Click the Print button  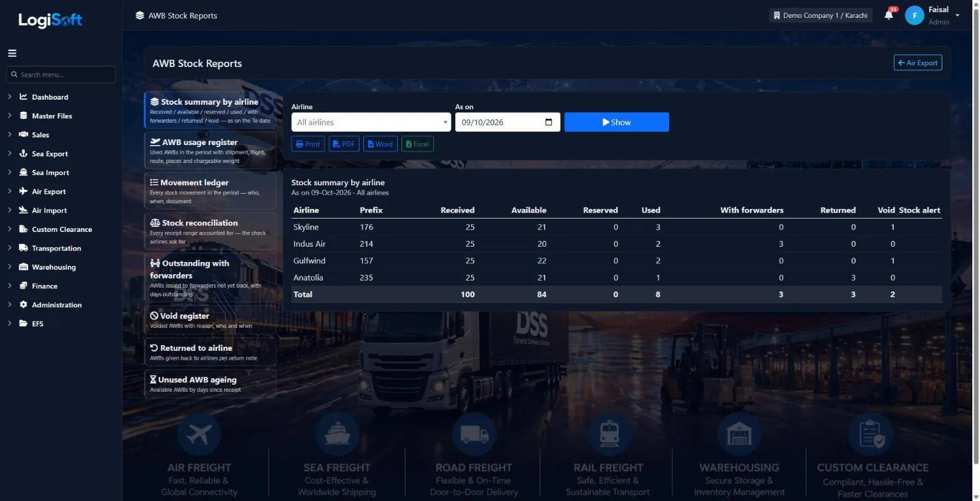point(308,144)
